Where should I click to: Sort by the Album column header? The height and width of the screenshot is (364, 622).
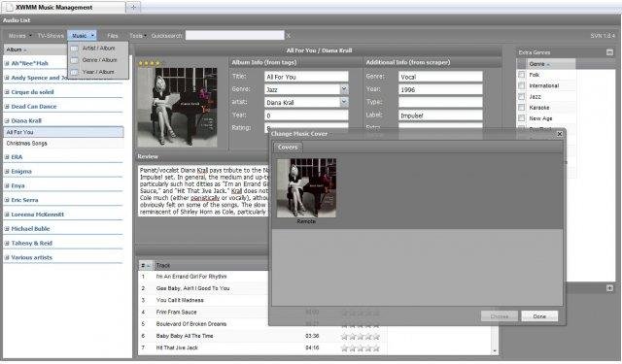(x=36, y=50)
